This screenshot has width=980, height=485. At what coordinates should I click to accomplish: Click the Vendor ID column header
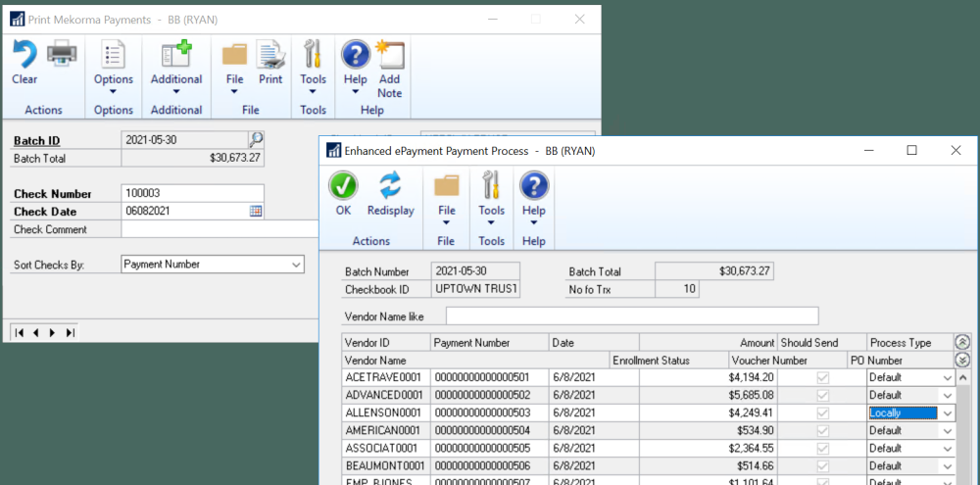(x=386, y=342)
